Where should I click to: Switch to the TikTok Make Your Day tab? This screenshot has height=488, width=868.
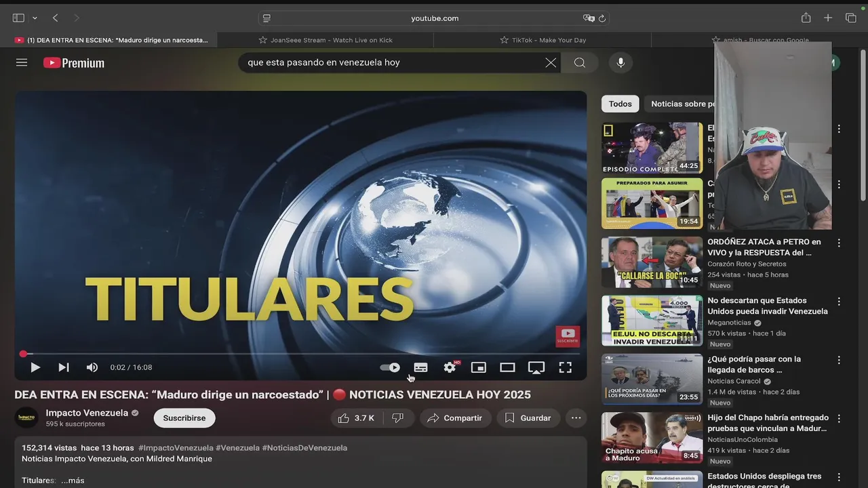(542, 40)
